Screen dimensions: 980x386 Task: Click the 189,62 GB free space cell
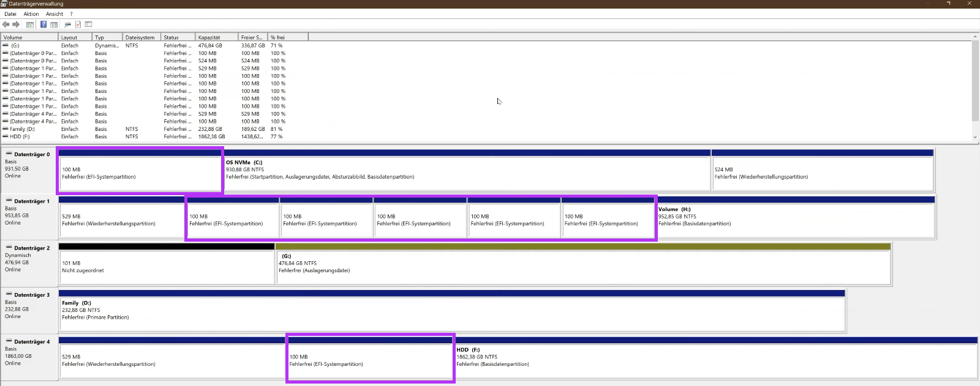pyautogui.click(x=253, y=129)
